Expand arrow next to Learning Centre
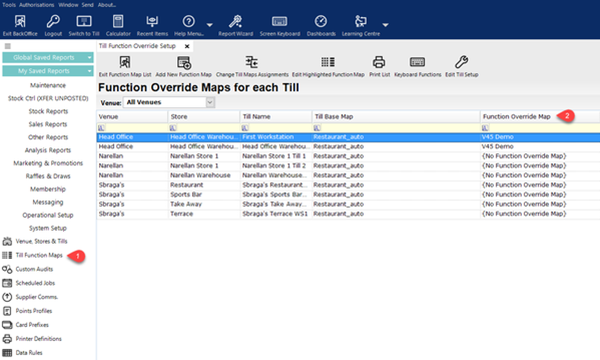The width and height of the screenshot is (600, 360). (x=385, y=25)
